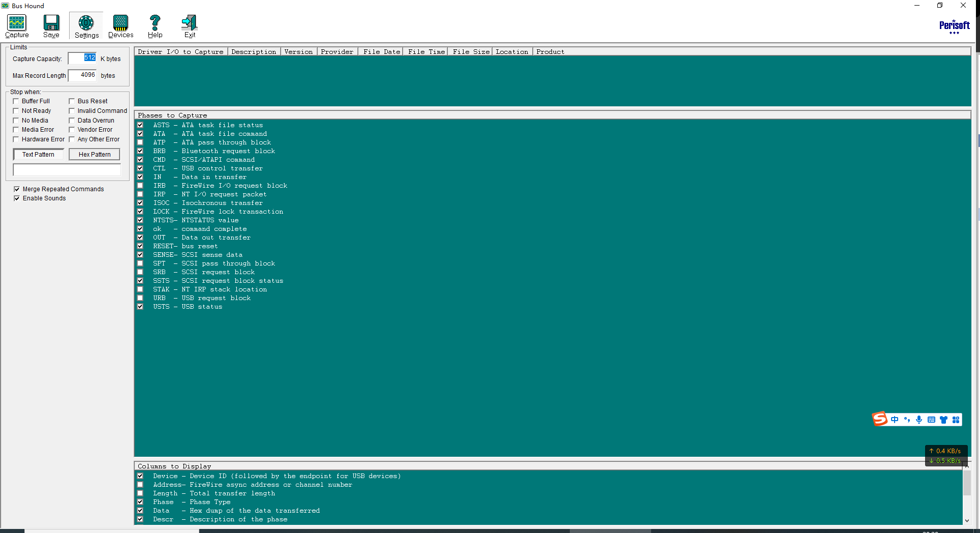Uncheck the ASTS ATA task file status phase
This screenshot has height=533, width=980.
[x=140, y=125]
